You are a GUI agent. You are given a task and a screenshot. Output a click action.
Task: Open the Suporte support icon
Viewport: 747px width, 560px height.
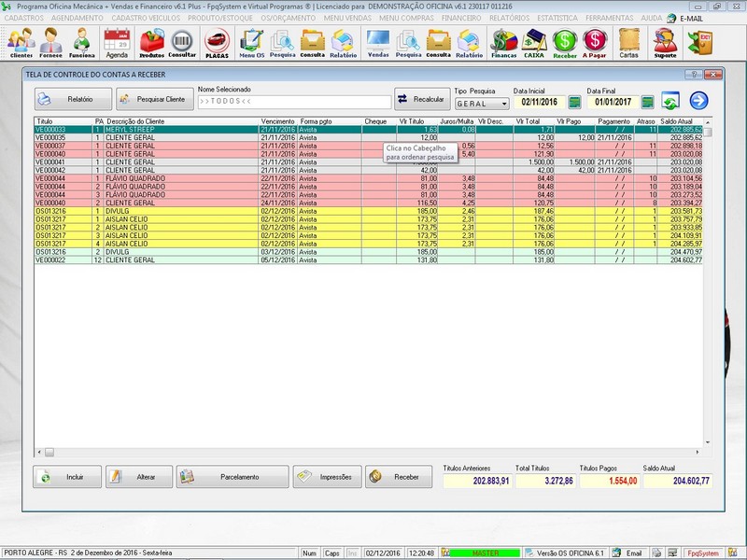[665, 42]
